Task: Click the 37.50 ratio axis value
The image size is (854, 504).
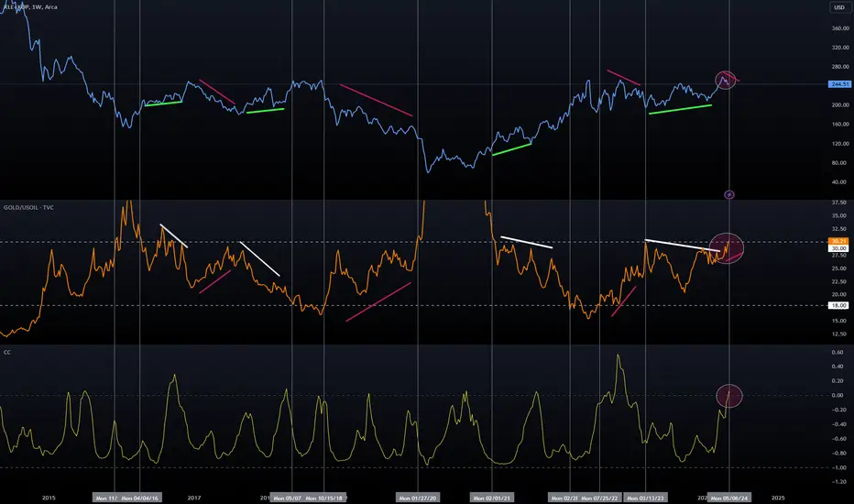Action: click(840, 203)
